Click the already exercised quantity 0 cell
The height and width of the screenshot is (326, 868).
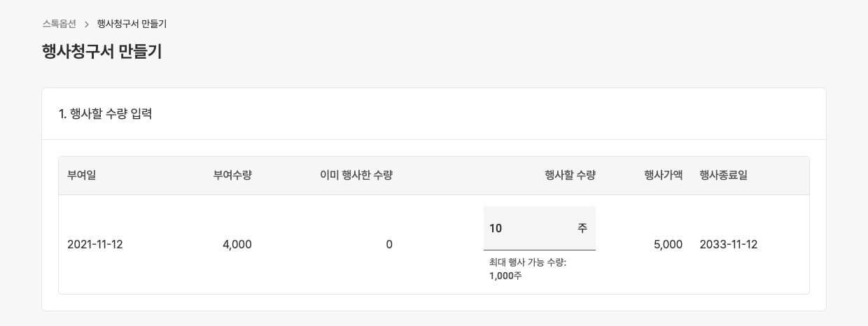[x=389, y=245]
